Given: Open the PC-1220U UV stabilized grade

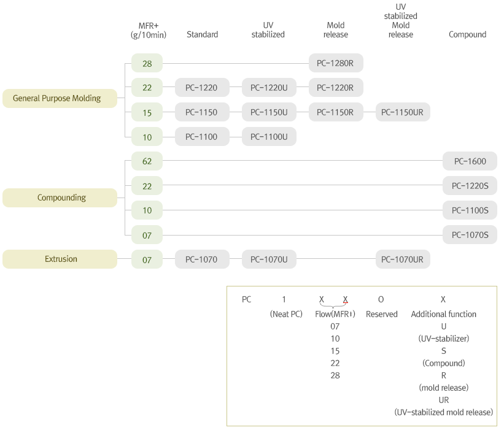Looking at the screenshot, I should tap(269, 88).
